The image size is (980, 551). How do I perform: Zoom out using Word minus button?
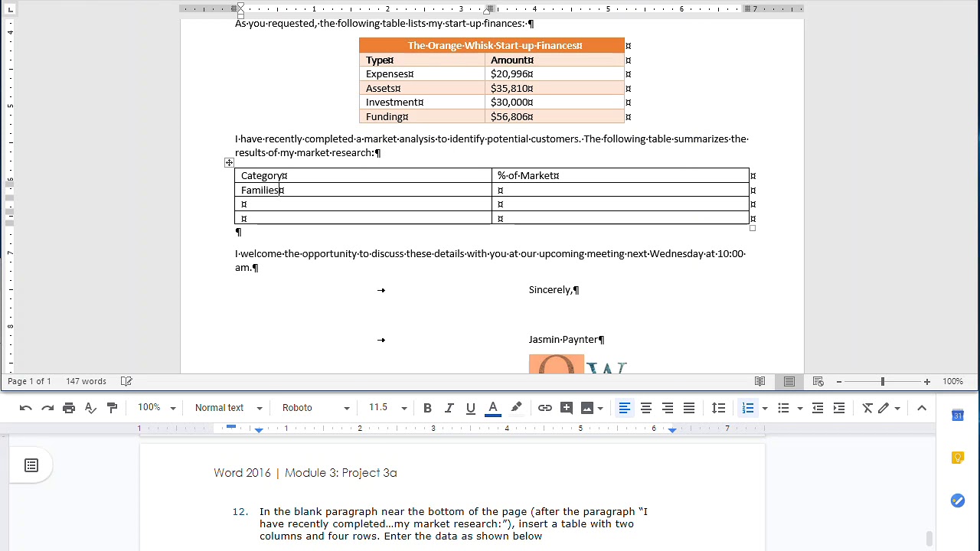[839, 381]
